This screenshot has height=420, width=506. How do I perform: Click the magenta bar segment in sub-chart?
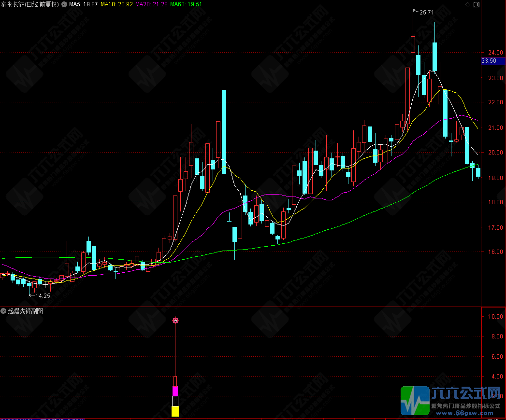175,392
